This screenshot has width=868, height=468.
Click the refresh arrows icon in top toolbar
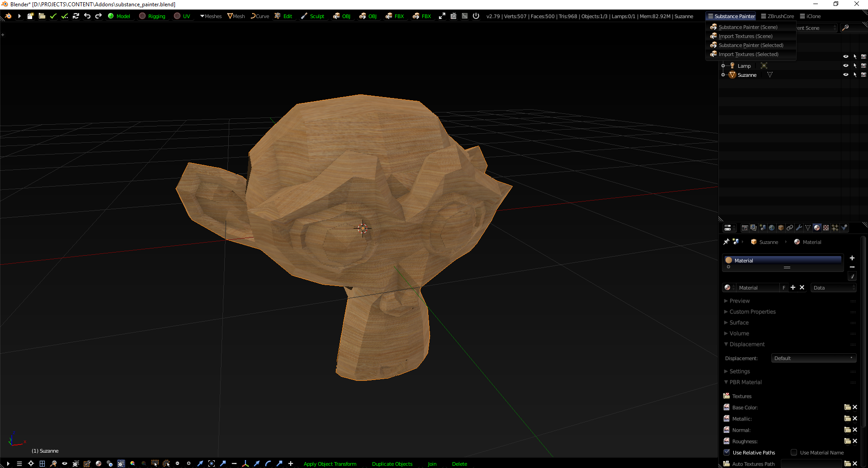(x=75, y=16)
